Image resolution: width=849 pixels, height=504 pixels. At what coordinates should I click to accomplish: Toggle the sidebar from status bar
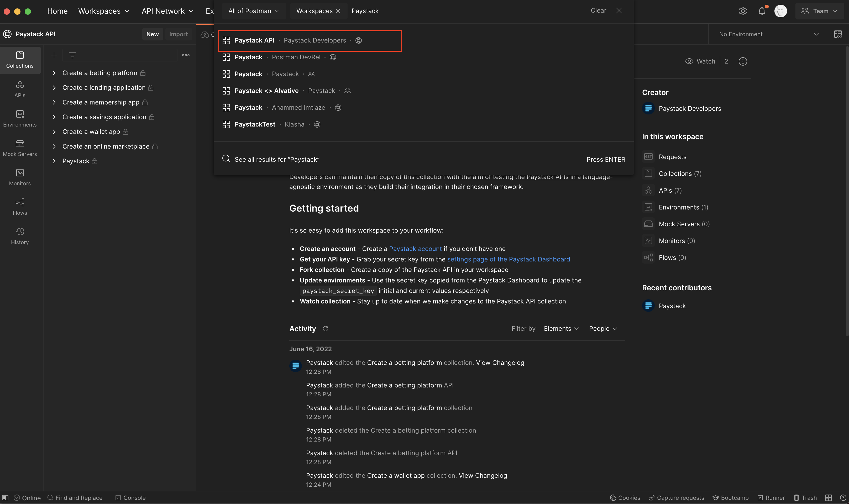6,497
